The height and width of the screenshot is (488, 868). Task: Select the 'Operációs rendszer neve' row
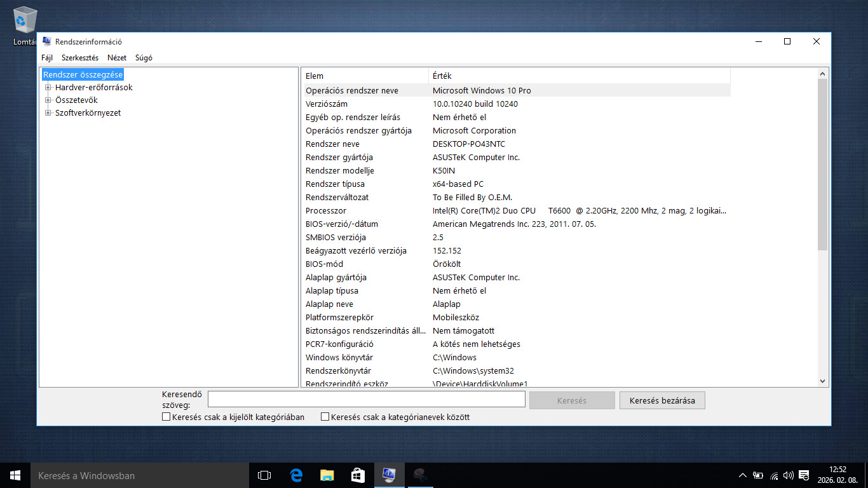pyautogui.click(x=517, y=90)
